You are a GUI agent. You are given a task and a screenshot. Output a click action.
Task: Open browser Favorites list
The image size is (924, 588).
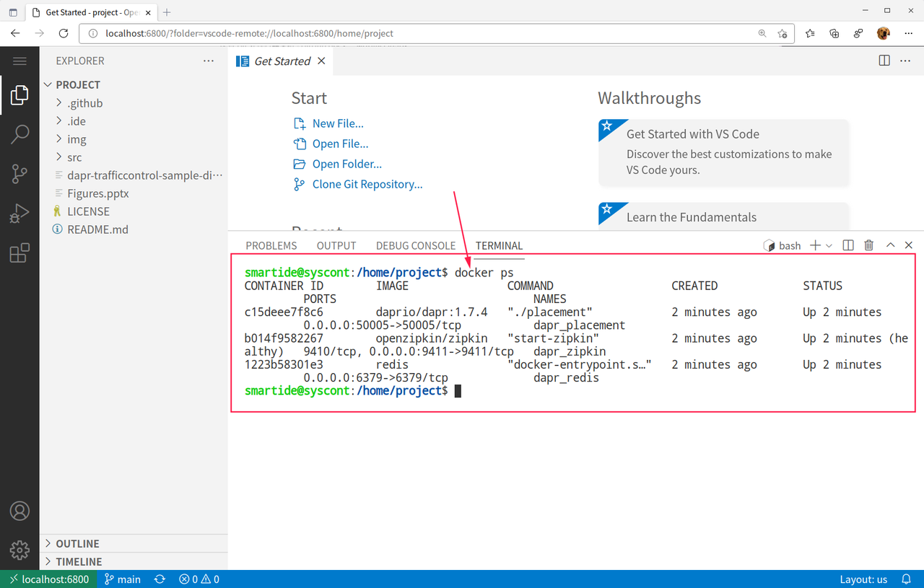point(810,33)
